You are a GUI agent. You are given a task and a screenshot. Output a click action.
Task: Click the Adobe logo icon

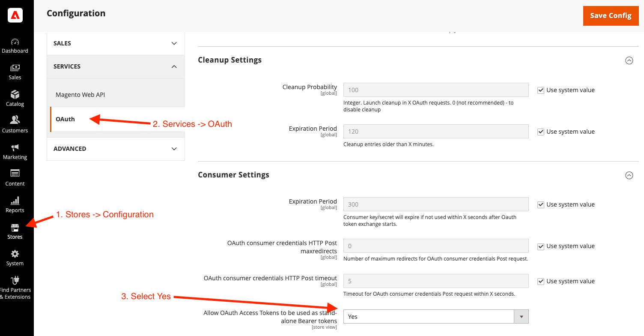pos(15,15)
